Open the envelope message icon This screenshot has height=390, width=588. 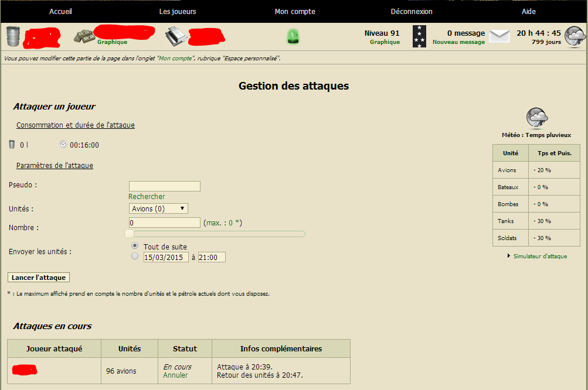499,35
